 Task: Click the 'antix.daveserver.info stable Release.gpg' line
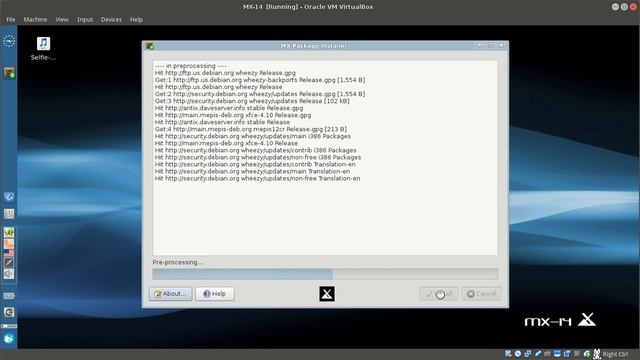[x=229, y=108]
